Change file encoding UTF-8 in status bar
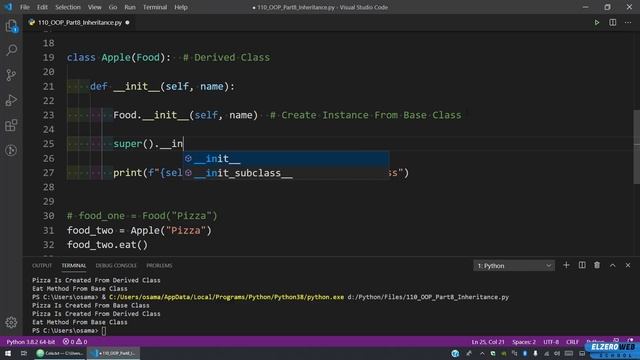The image size is (640, 360). (551, 342)
